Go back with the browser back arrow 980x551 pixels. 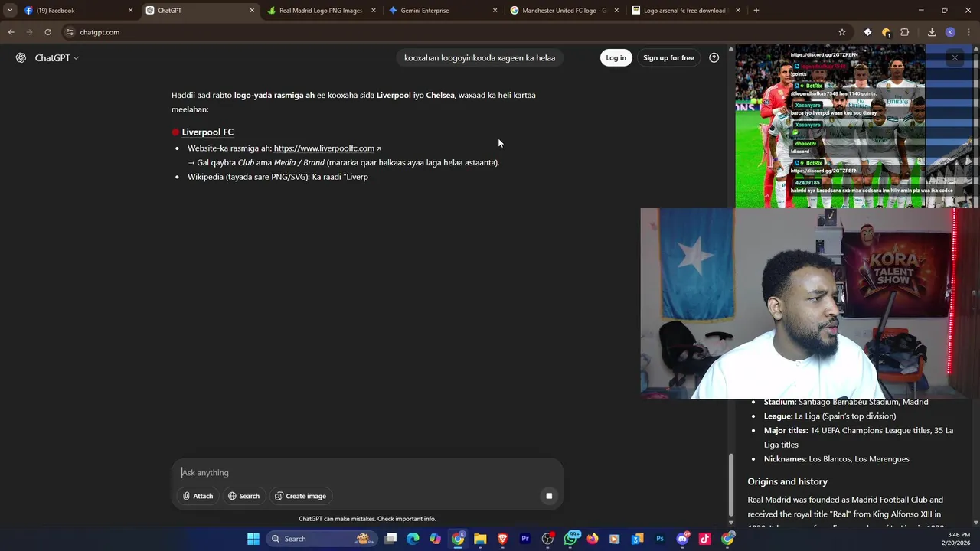click(x=11, y=32)
